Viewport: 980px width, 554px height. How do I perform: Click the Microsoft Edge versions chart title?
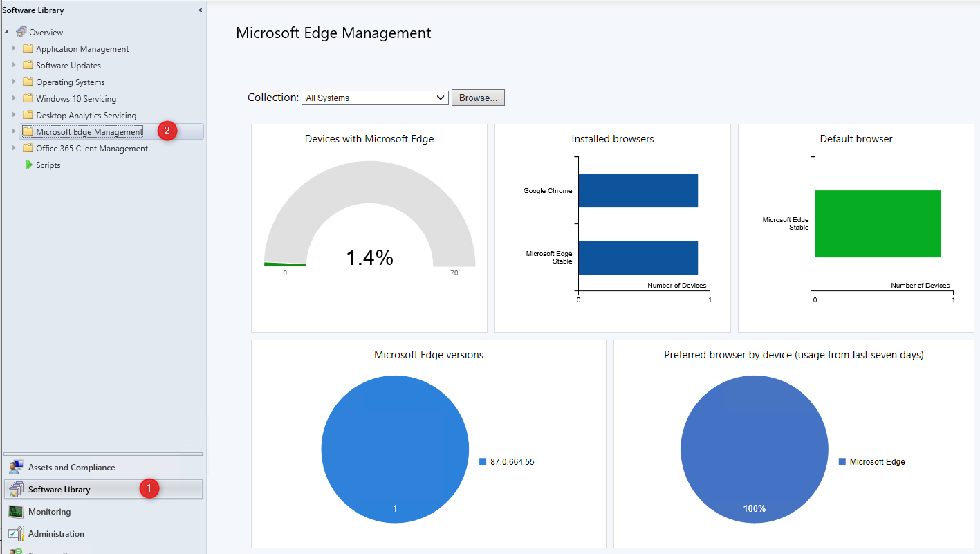[x=429, y=355]
